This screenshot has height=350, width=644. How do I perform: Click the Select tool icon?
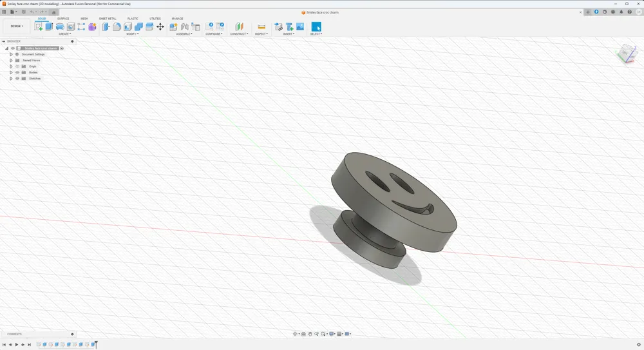coord(316,26)
